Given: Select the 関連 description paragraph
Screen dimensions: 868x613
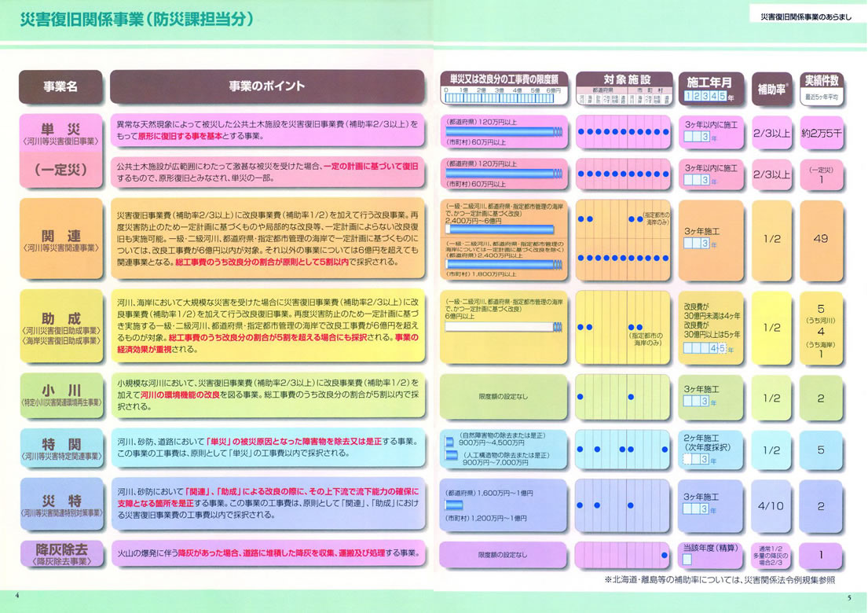Looking at the screenshot, I should [267, 239].
